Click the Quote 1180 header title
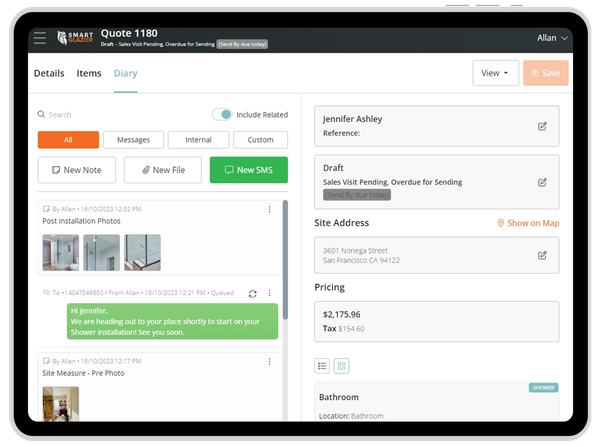Image resolution: width=600 pixels, height=447 pixels. (129, 33)
